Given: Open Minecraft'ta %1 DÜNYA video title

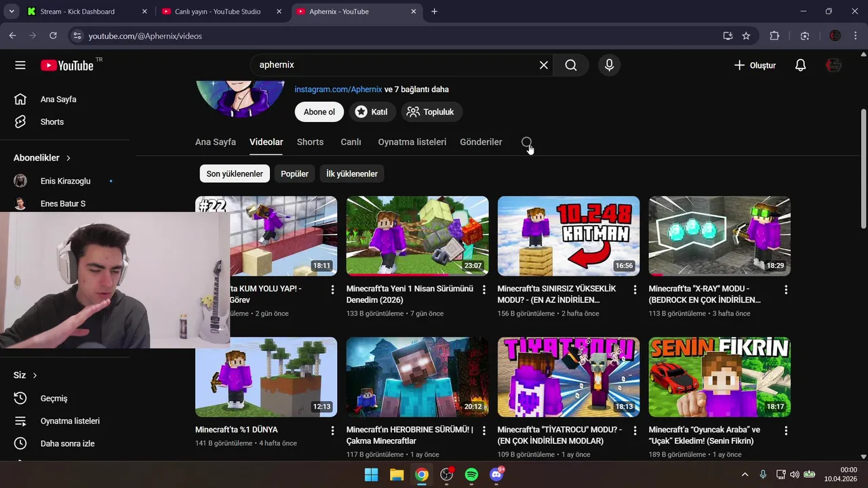Looking at the screenshot, I should (x=237, y=430).
